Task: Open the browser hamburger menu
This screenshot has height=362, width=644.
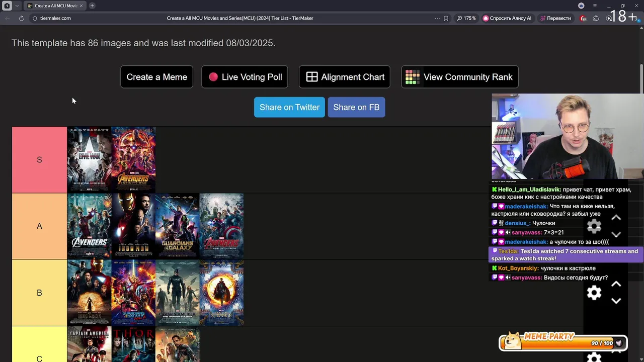Action: (x=595, y=6)
